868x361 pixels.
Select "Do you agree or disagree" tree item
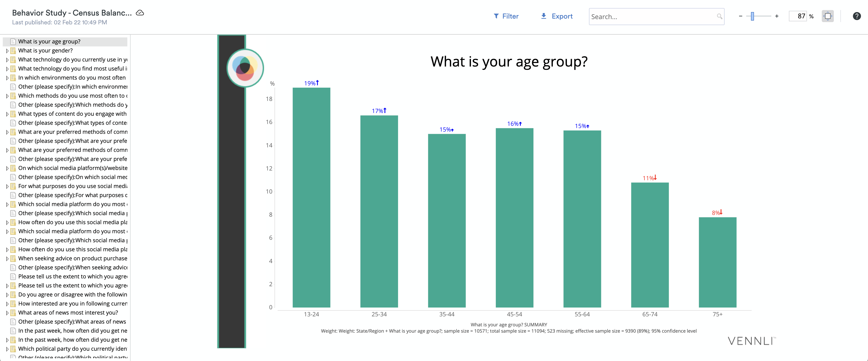coord(72,294)
